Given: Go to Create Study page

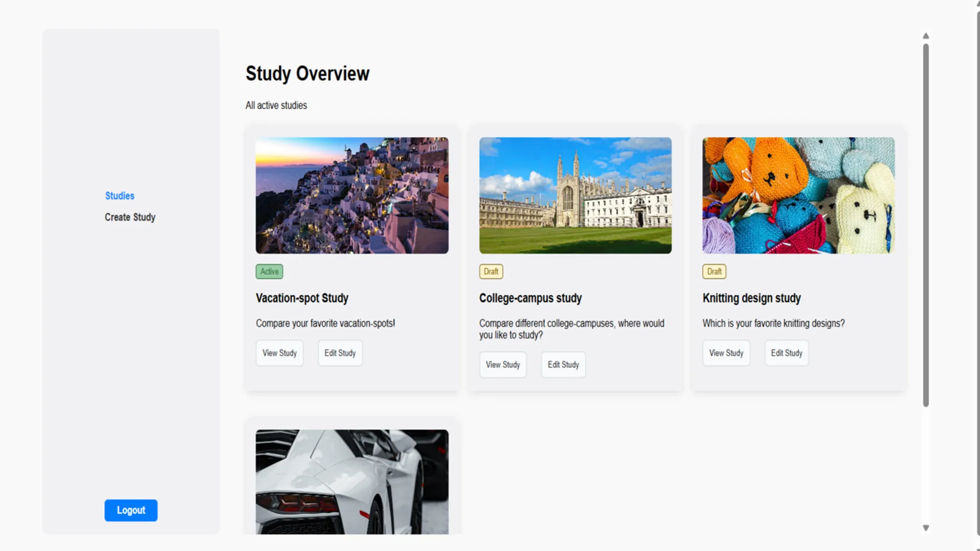Looking at the screenshot, I should (130, 217).
